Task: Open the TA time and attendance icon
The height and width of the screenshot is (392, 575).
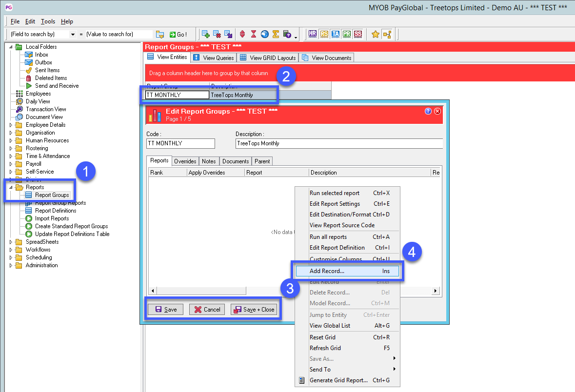Action: pos(336,34)
